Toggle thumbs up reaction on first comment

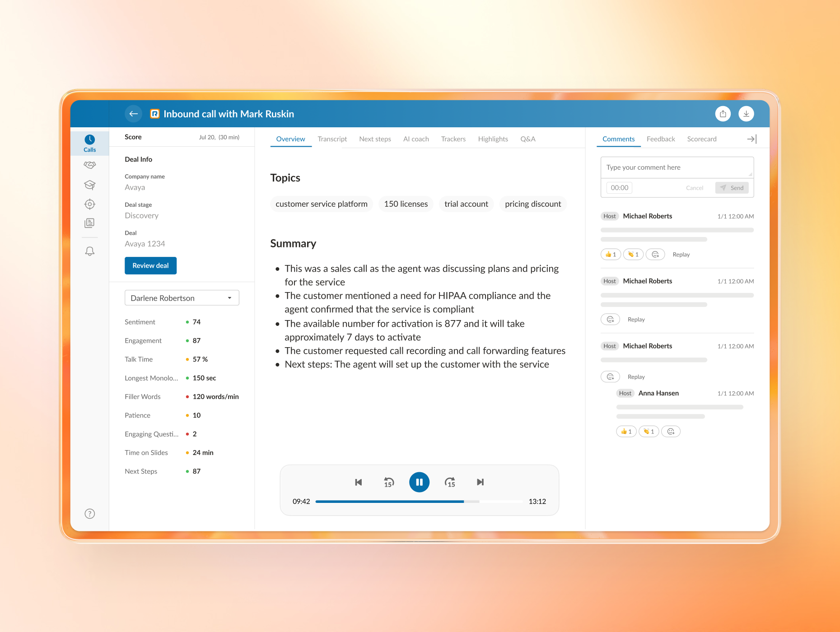tap(611, 255)
